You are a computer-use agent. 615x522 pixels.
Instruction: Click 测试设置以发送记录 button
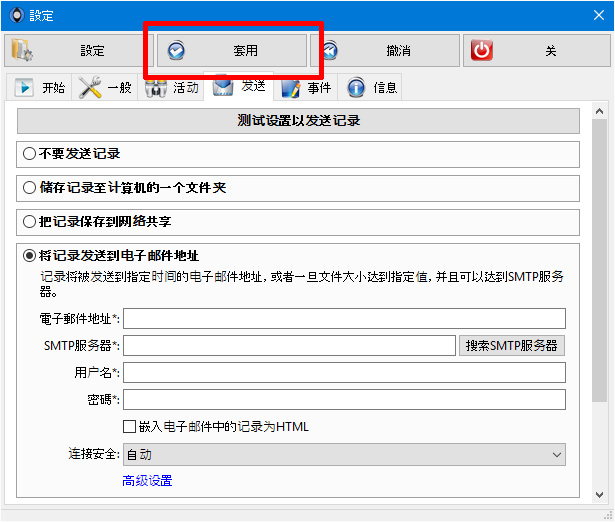298,121
